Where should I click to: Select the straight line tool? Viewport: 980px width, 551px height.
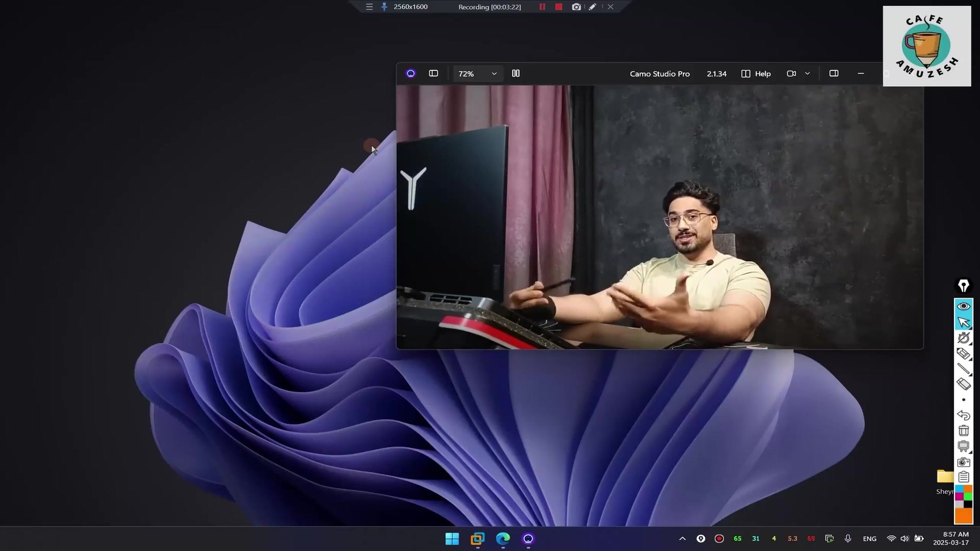point(964,369)
